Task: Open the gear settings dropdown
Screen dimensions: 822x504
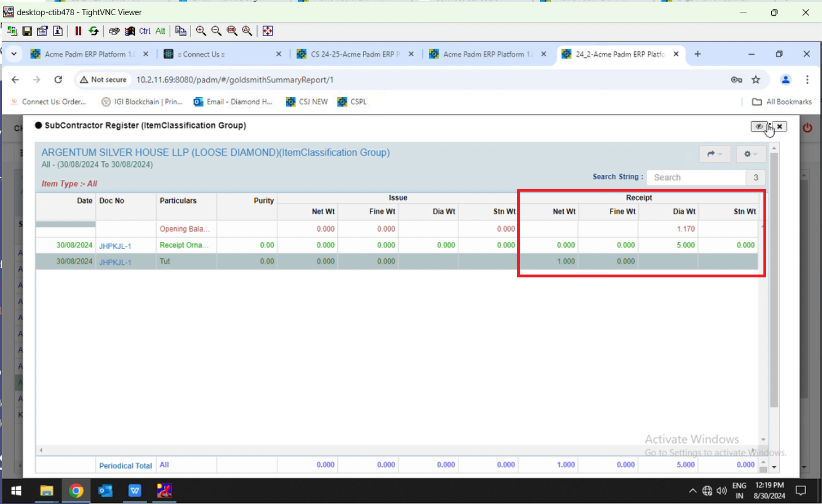Action: pyautogui.click(x=750, y=154)
